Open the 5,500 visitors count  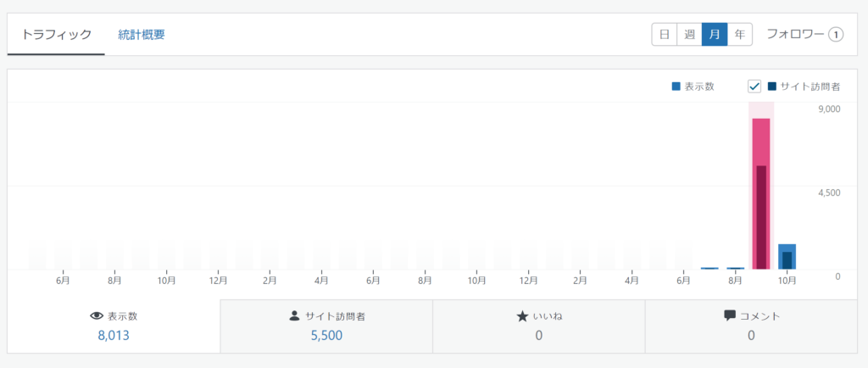(x=326, y=336)
